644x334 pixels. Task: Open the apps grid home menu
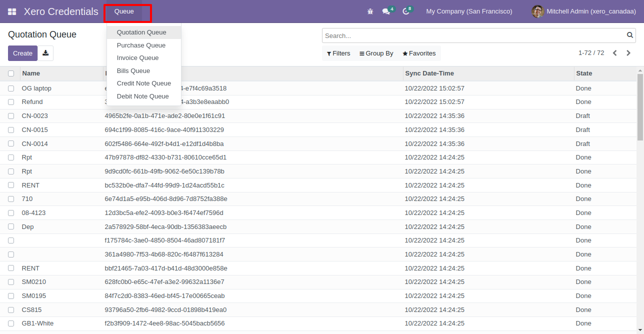tap(12, 11)
